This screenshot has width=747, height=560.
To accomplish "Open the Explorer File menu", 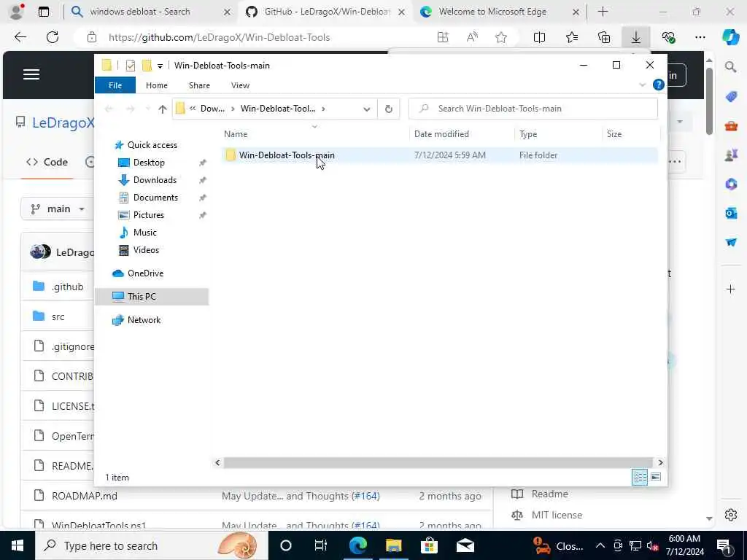I will pyautogui.click(x=115, y=85).
